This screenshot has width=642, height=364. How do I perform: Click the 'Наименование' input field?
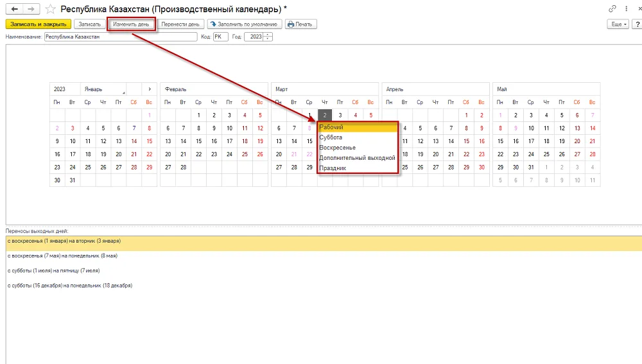pos(121,37)
